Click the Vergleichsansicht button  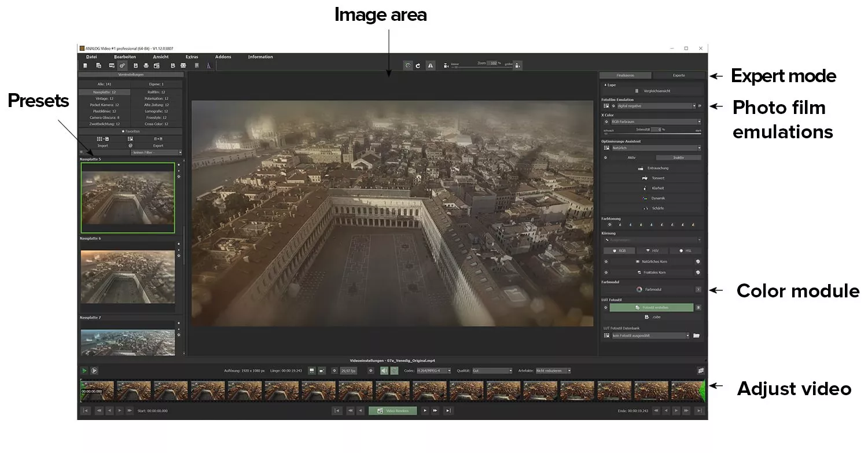(x=652, y=91)
